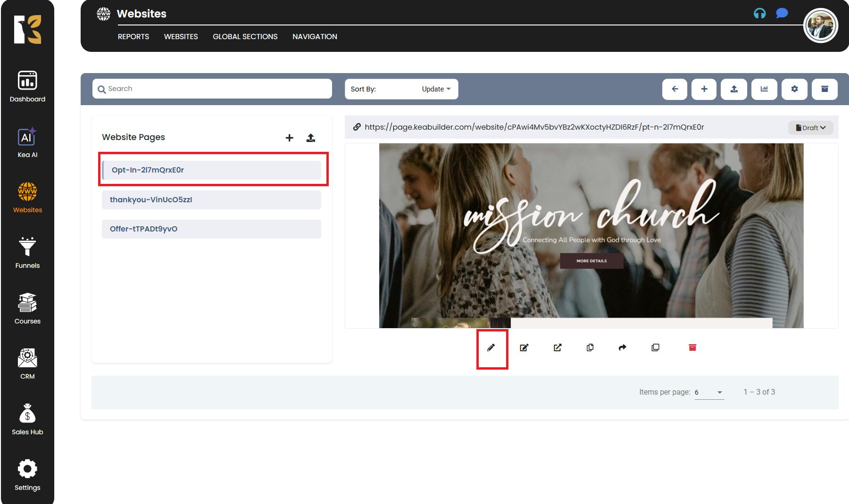849x504 pixels.
Task: Open the chat bubble icon
Action: [782, 14]
